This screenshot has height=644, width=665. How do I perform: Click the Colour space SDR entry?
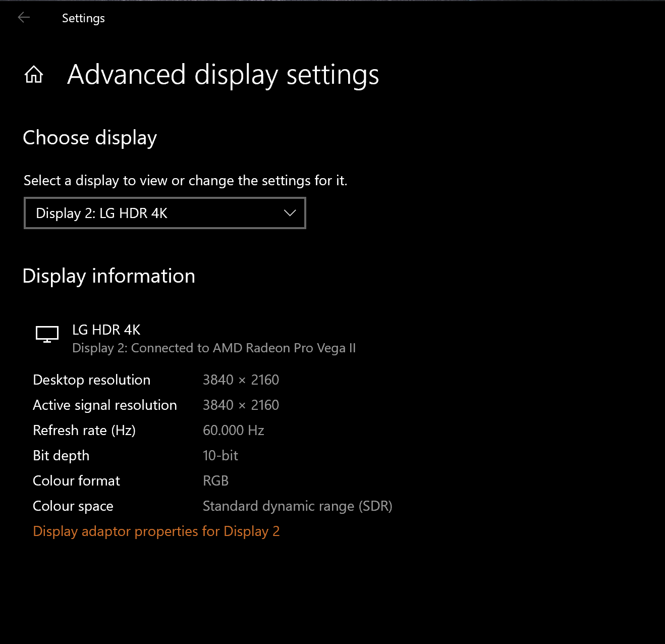pos(297,506)
